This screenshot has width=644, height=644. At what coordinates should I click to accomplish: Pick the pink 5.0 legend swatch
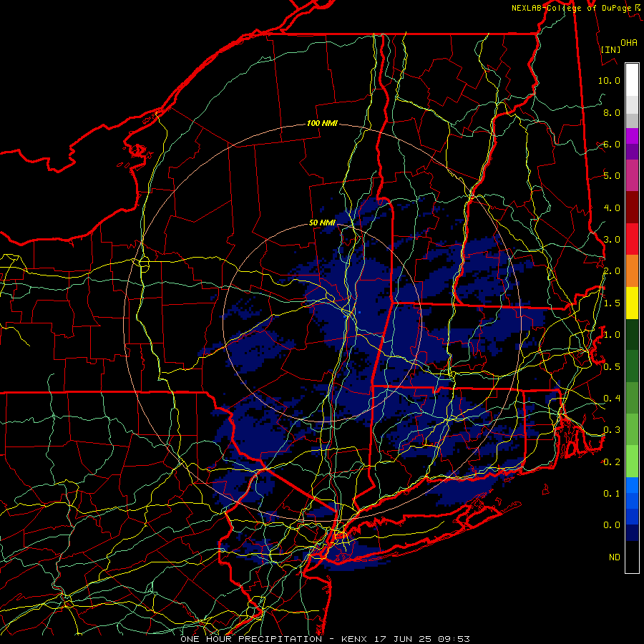pyautogui.click(x=632, y=175)
